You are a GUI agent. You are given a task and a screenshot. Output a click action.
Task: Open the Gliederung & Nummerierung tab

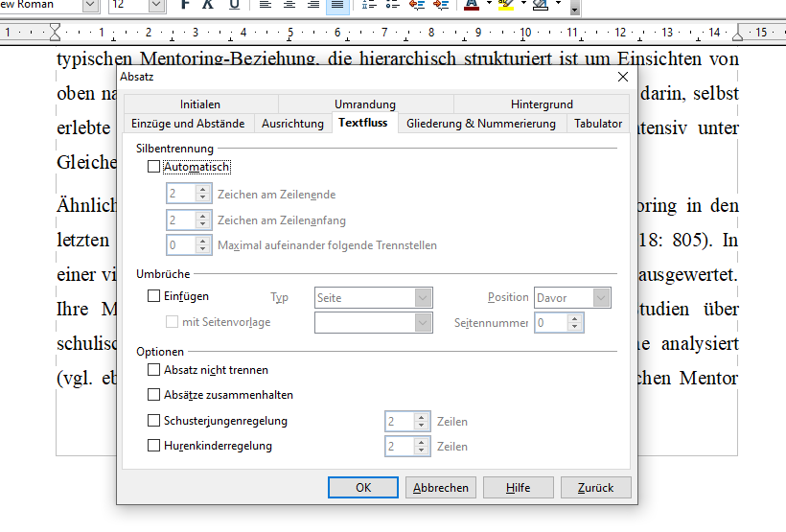[x=480, y=124]
